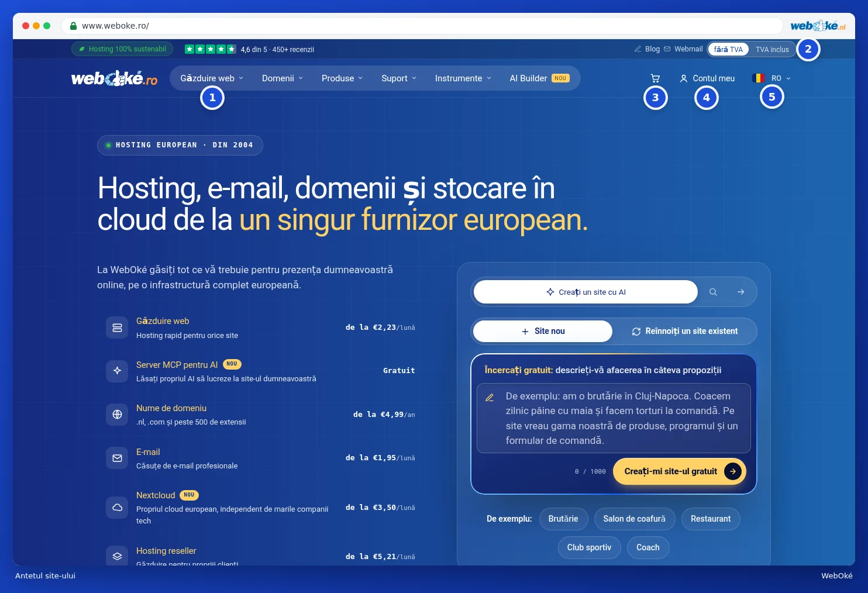Click the Server MCP sparkle icon
This screenshot has width=868, height=593.
point(117,371)
